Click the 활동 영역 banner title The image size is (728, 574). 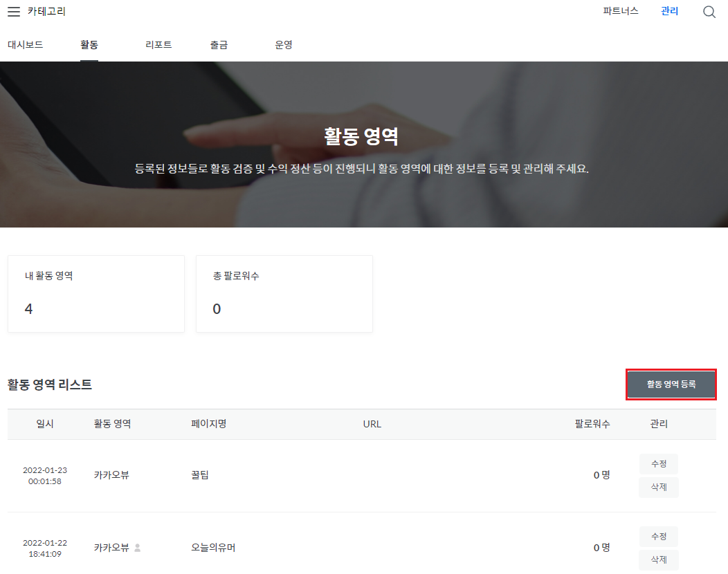coord(361,136)
